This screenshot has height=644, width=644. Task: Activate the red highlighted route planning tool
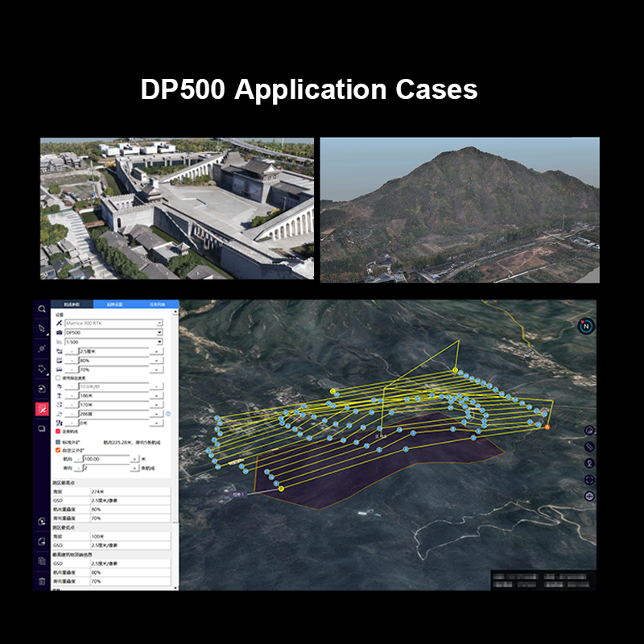coord(42,409)
